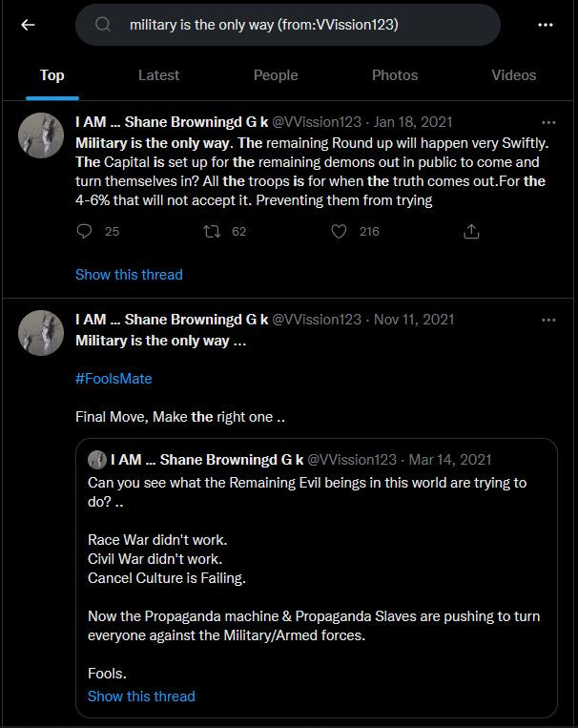Open more options on Jan 18 tweet
This screenshot has width=578, height=728.
(548, 122)
